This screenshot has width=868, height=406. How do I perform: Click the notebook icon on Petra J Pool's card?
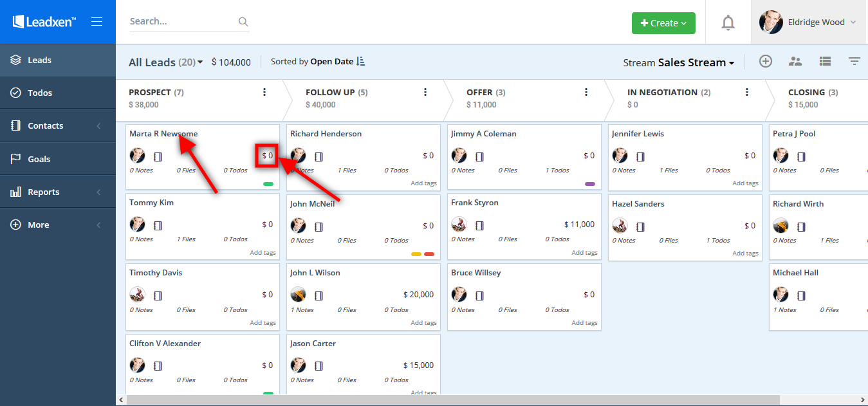(x=801, y=156)
